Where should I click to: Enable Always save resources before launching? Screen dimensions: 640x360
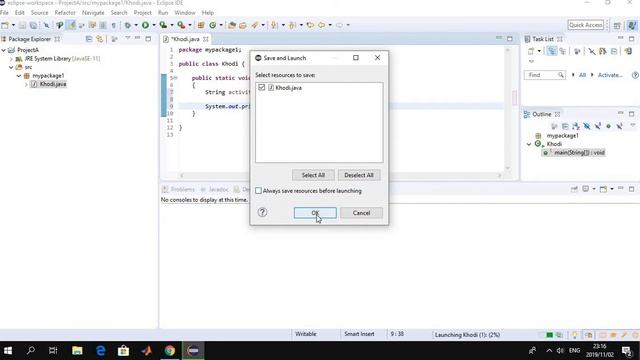(x=258, y=191)
